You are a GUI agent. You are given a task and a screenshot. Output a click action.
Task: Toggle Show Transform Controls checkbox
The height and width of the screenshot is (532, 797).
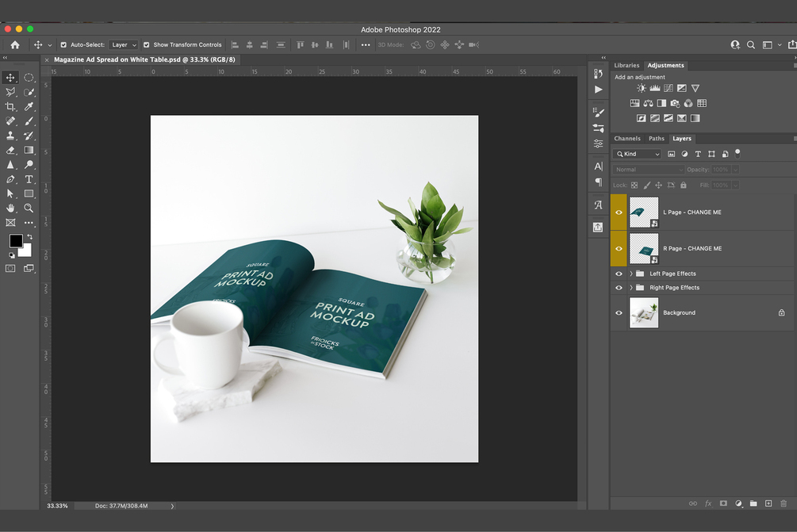[x=147, y=44]
